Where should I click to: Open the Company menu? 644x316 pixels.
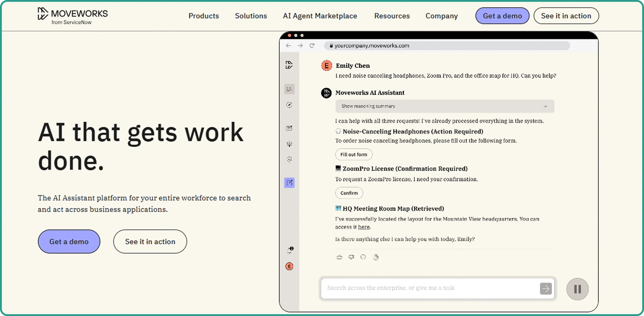(x=441, y=16)
